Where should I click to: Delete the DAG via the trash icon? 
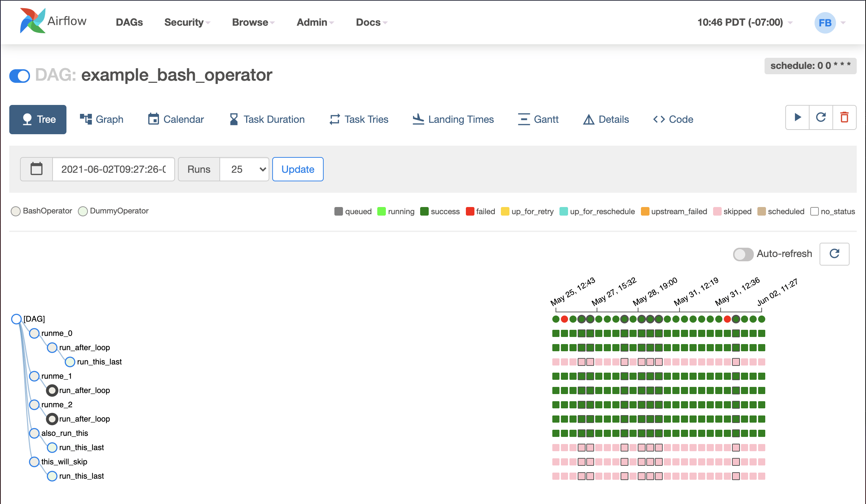845,118
